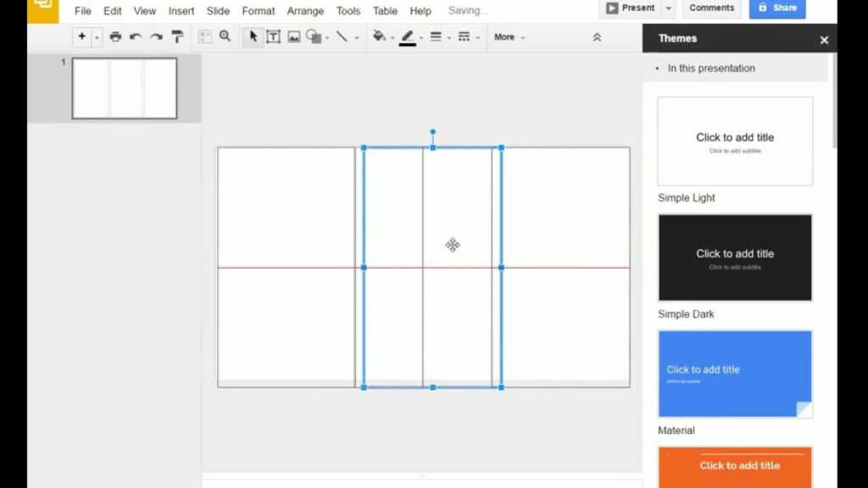Apply the Simple Dark theme
The height and width of the screenshot is (488, 868).
(x=734, y=257)
